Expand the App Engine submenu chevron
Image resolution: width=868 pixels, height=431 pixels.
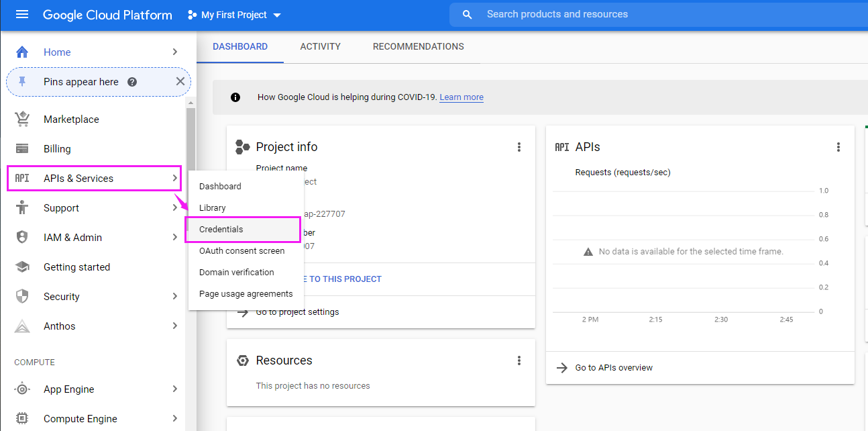pos(174,389)
